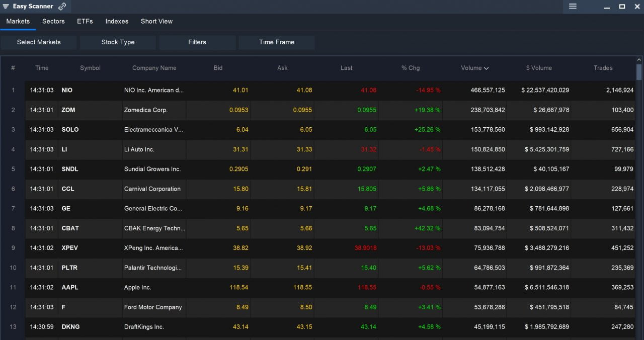The height and width of the screenshot is (340, 644).
Task: Click the Volume column sort arrow
Action: click(x=486, y=68)
